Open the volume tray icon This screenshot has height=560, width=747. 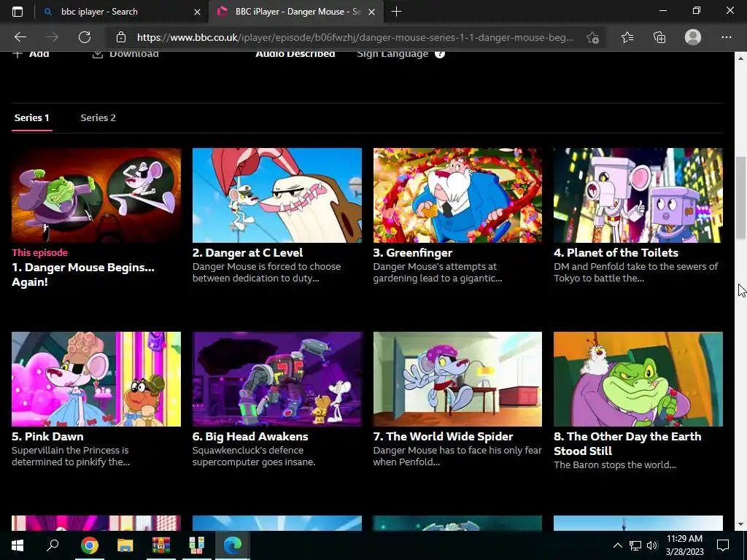(652, 545)
